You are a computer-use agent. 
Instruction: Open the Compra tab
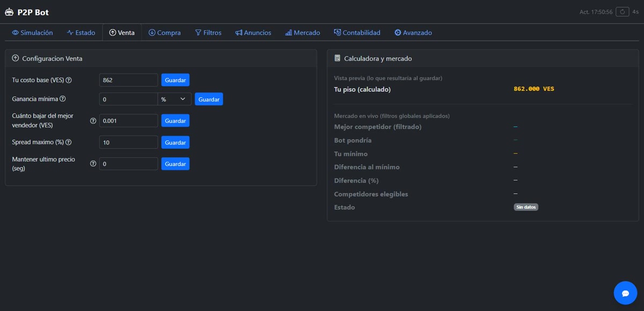165,33
